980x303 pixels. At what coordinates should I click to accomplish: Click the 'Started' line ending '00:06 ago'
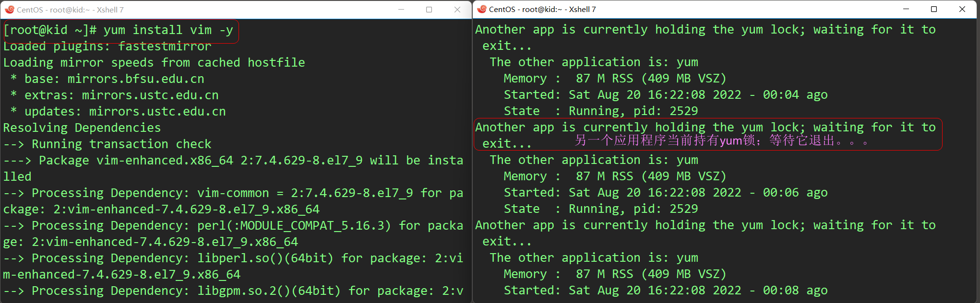[x=666, y=193]
